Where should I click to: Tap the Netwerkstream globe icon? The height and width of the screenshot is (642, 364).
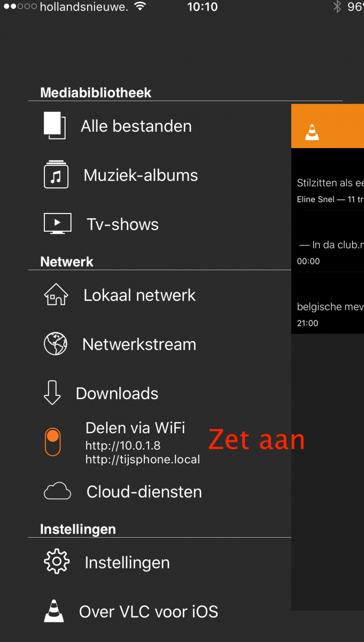pos(56,343)
